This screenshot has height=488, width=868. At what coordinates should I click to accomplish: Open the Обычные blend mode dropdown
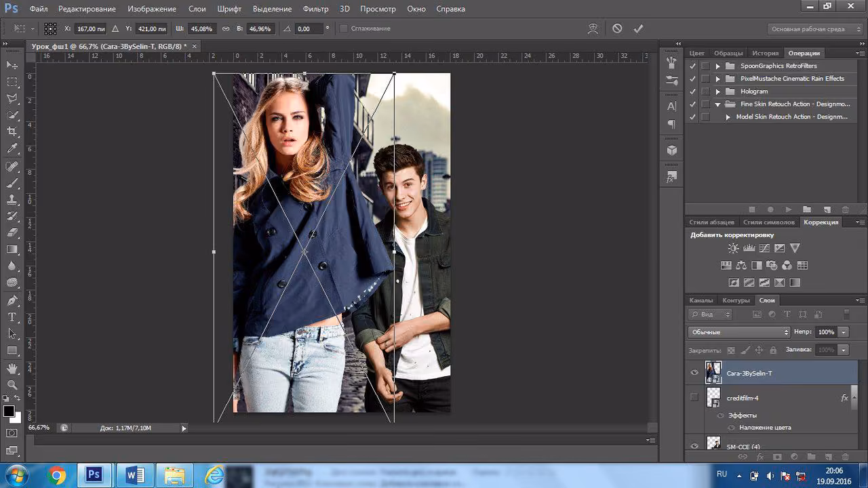[739, 332]
